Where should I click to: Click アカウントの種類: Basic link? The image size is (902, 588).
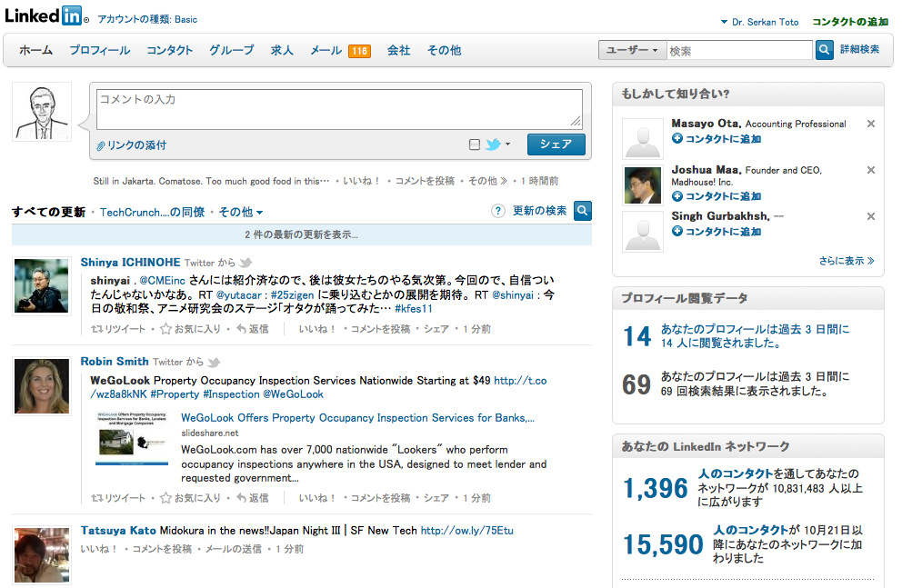coord(147,20)
